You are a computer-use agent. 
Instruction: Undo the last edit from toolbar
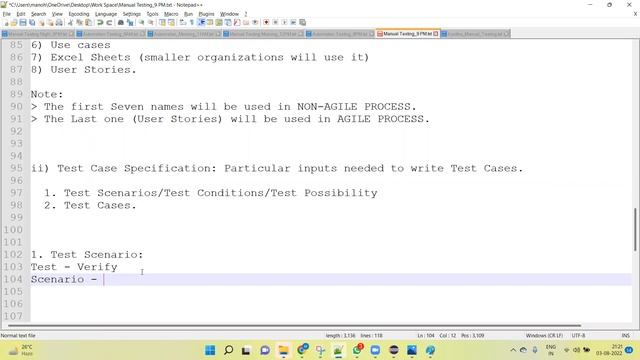(x=100, y=22)
